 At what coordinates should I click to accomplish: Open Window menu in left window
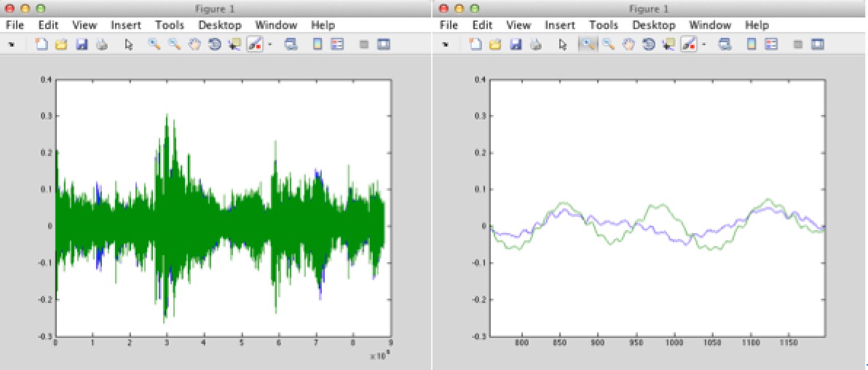pos(276,25)
